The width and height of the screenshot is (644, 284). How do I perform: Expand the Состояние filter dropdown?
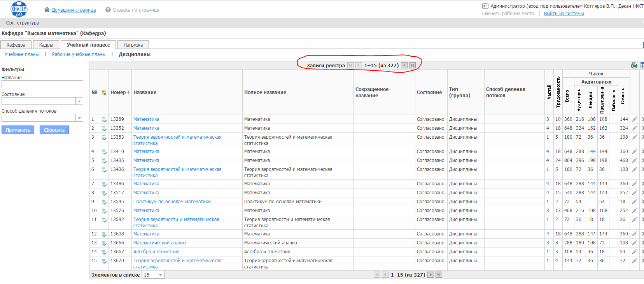click(79, 101)
